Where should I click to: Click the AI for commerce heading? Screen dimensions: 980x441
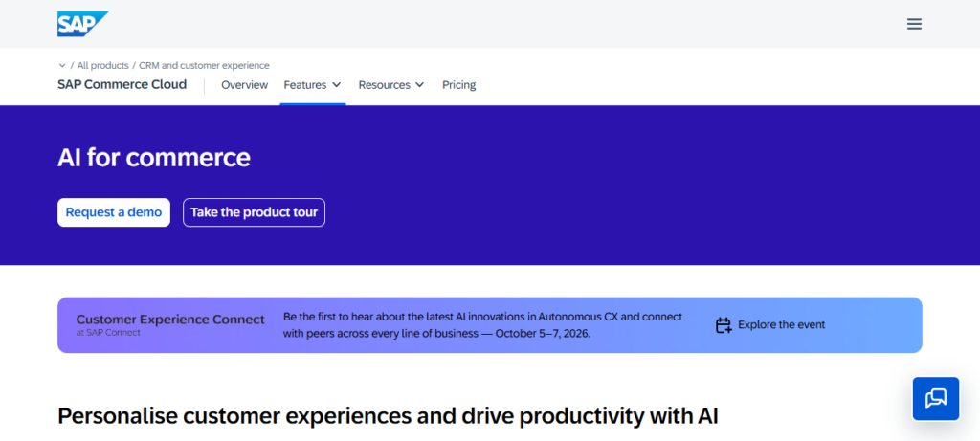coord(154,158)
